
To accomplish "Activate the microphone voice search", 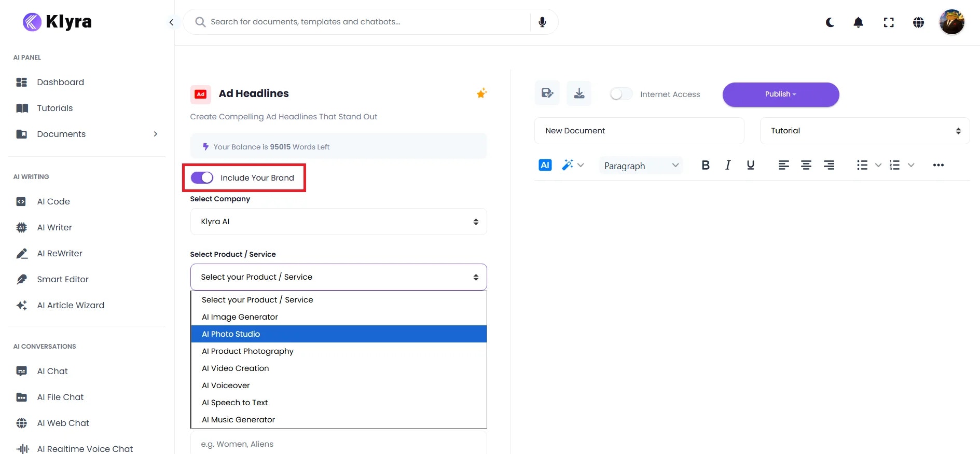I will [542, 22].
